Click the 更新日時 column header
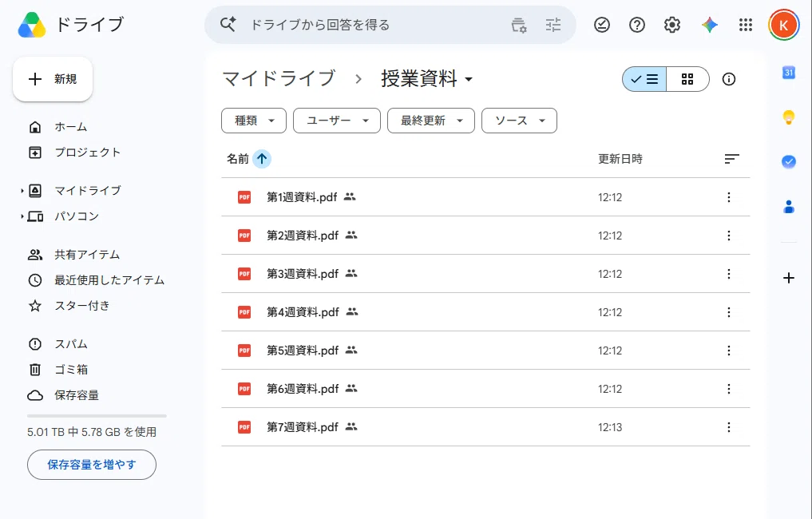Viewport: 812px width, 519px height. pos(620,159)
